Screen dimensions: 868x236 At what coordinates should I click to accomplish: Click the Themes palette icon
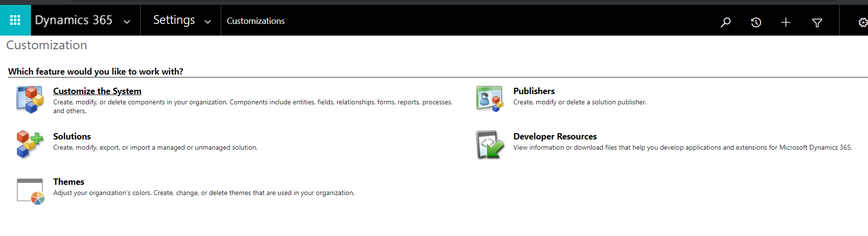(x=30, y=191)
